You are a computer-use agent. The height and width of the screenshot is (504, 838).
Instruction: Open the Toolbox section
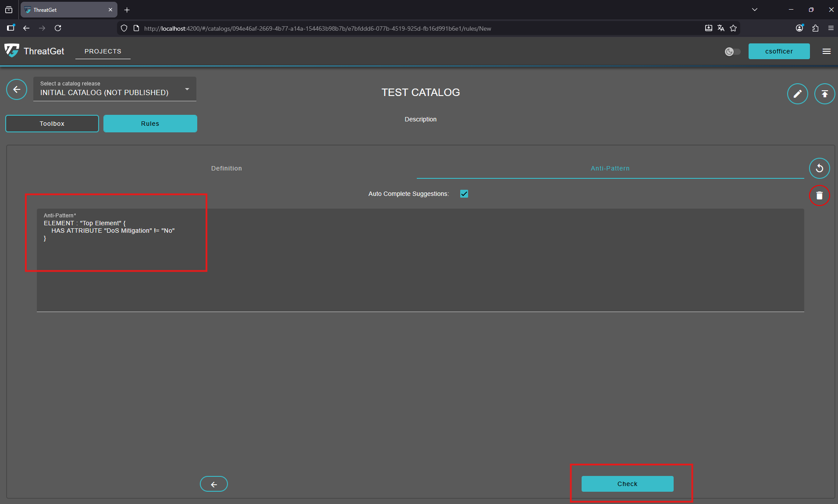(52, 124)
